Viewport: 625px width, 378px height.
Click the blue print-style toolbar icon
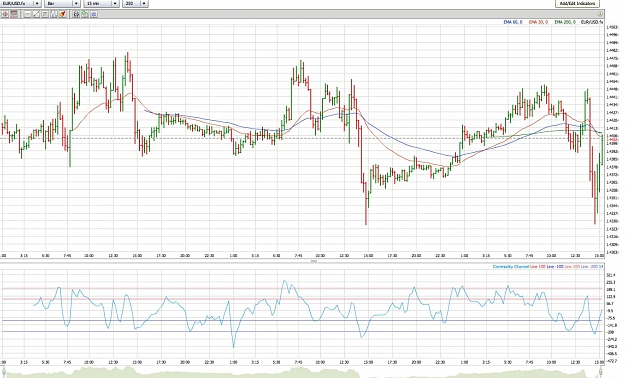tap(94, 14)
